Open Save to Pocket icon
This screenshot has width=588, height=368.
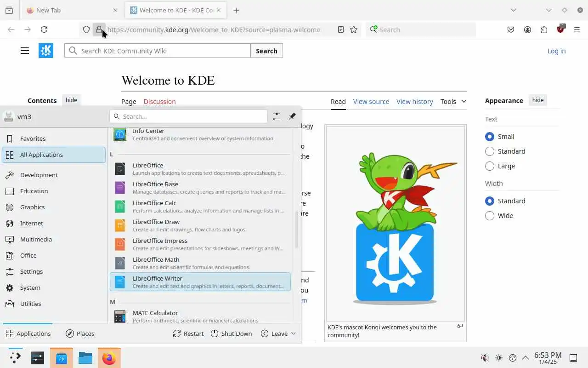coord(511,29)
